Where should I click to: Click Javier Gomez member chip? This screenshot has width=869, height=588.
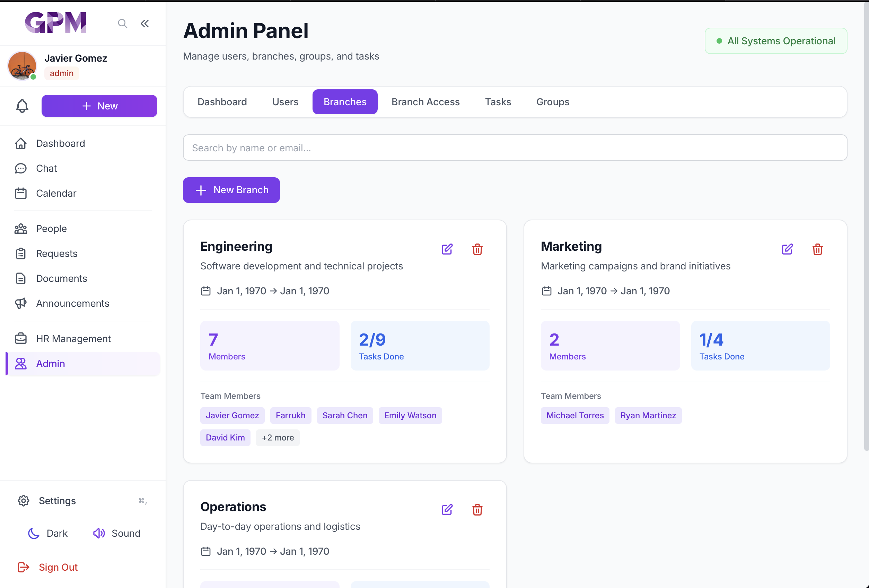pos(232,415)
